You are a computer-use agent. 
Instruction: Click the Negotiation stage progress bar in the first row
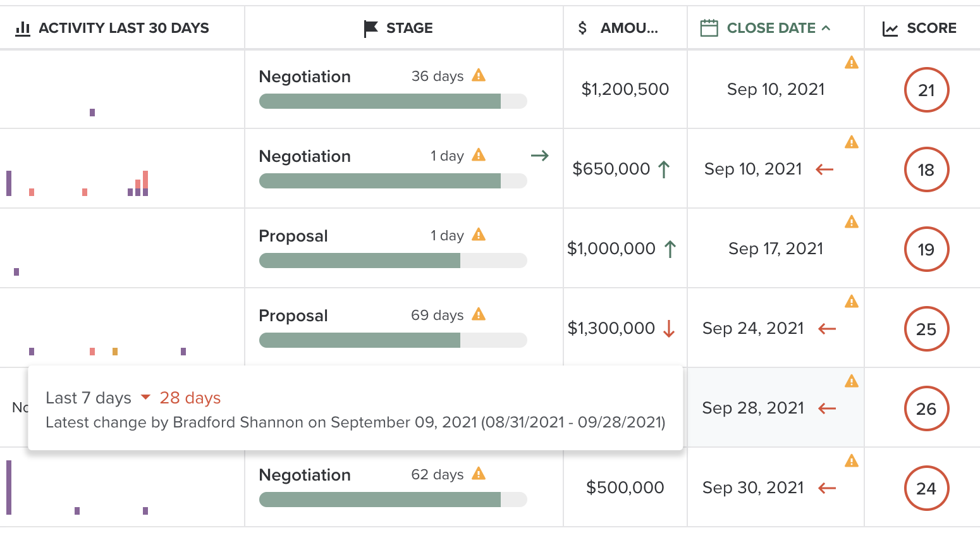pos(393,101)
